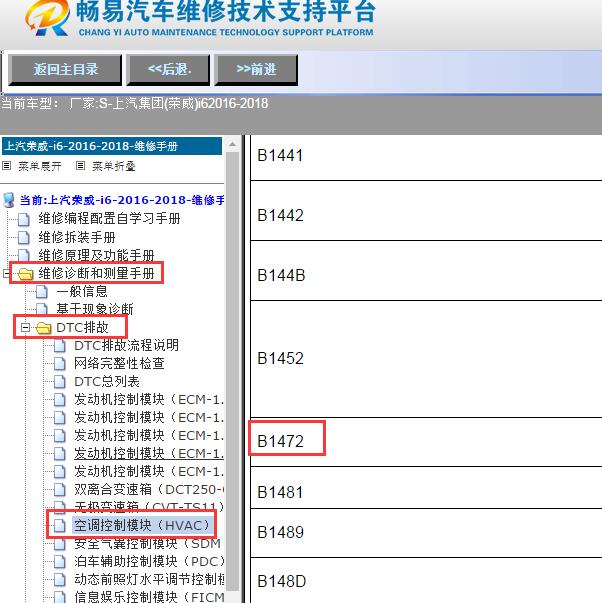Open 维修原理及功能手册 entry
Screen dimensions: 602x603
click(x=96, y=255)
